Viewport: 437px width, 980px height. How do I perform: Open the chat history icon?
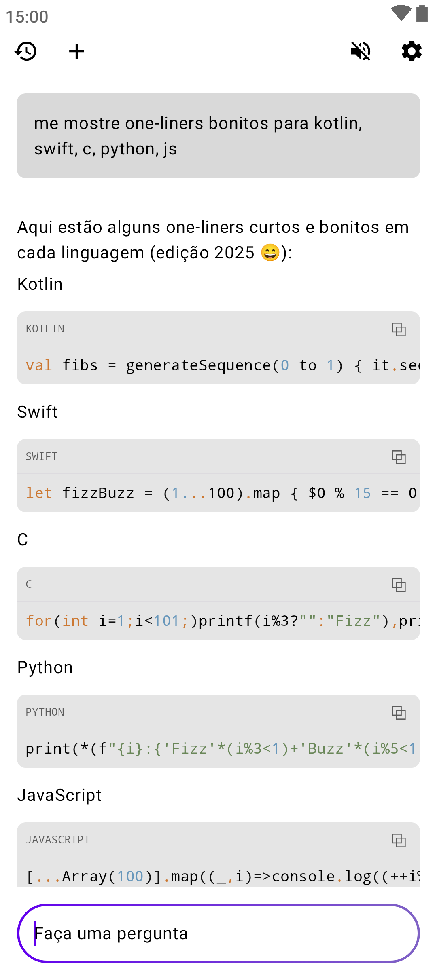pyautogui.click(x=26, y=51)
